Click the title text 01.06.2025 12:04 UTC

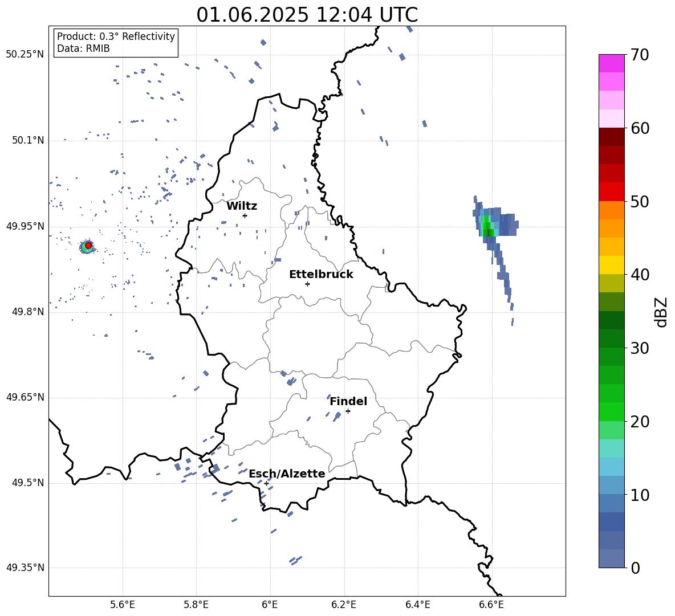pos(307,15)
